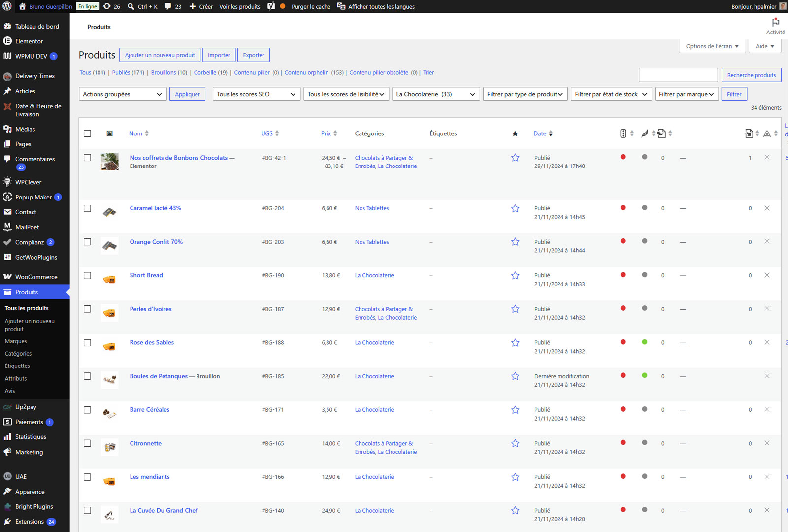Click the Exporter button
788x532 pixels.
(x=254, y=55)
